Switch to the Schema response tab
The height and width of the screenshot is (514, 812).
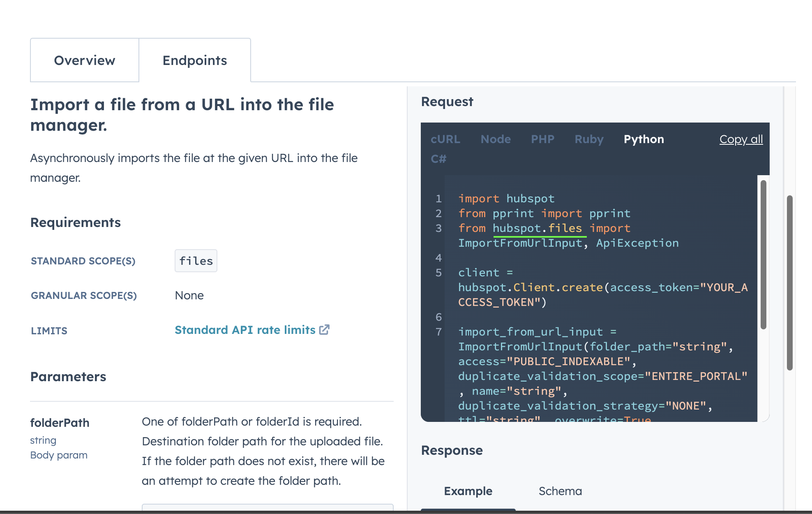[560, 491]
